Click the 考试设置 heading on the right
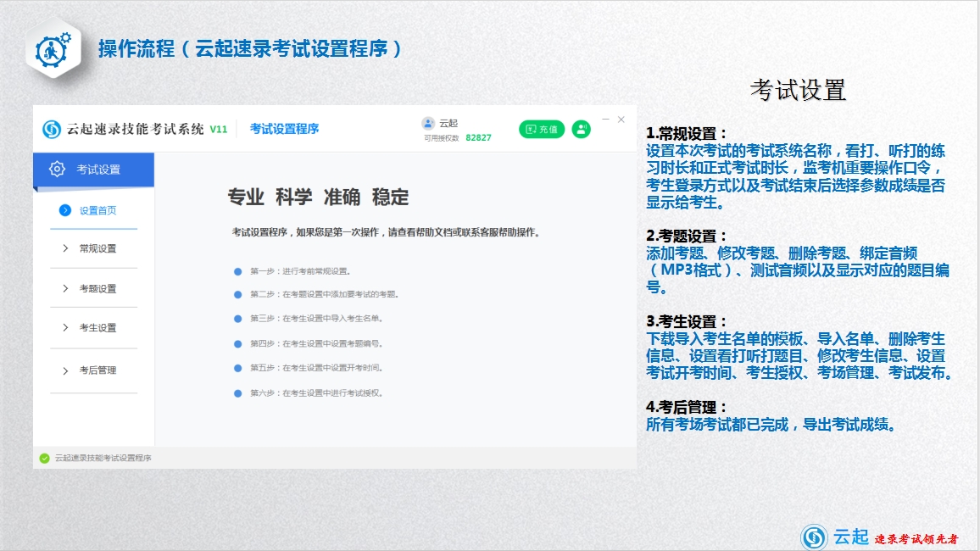 coord(798,90)
